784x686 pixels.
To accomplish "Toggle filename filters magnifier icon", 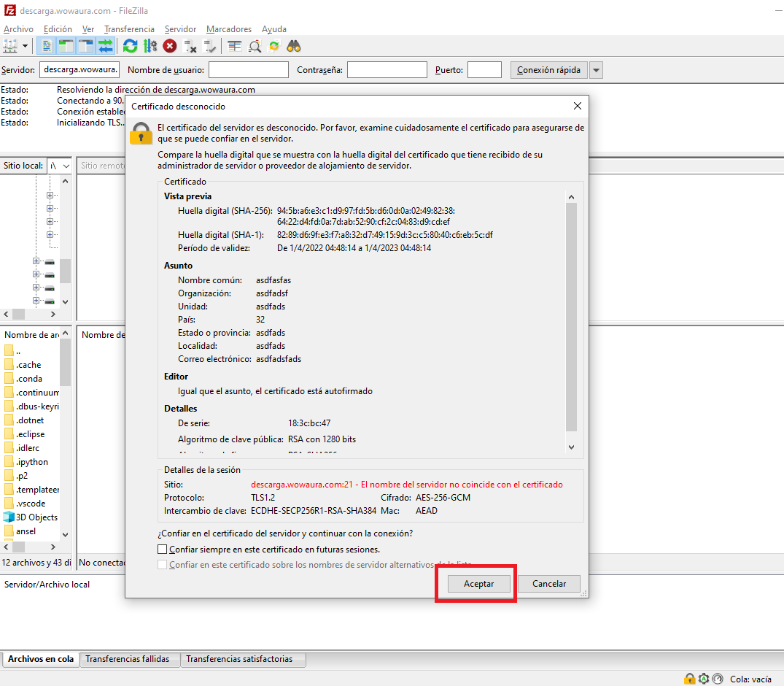I will tap(255, 47).
